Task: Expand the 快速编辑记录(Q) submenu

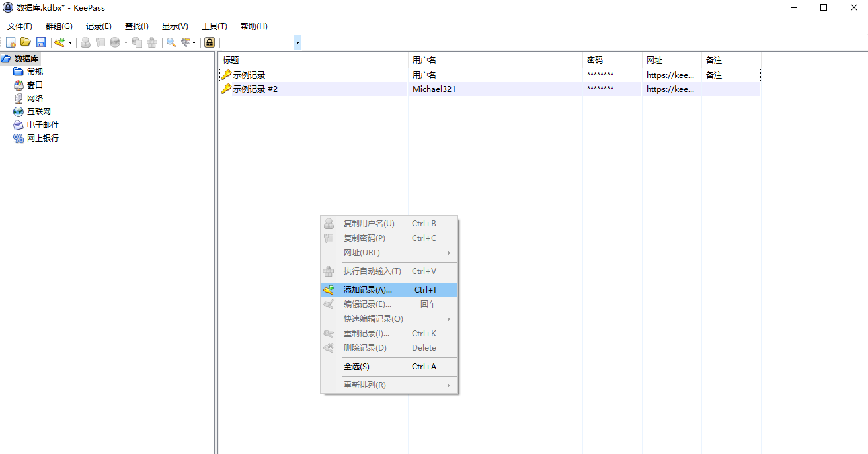Action: click(389, 319)
